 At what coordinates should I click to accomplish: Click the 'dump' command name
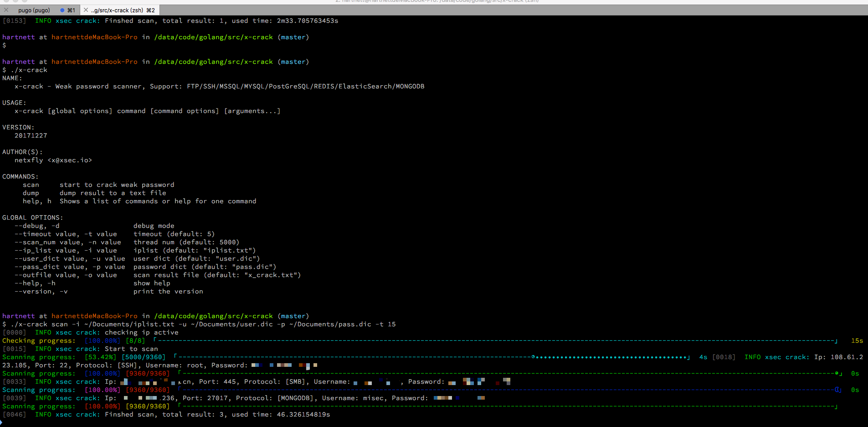point(31,193)
